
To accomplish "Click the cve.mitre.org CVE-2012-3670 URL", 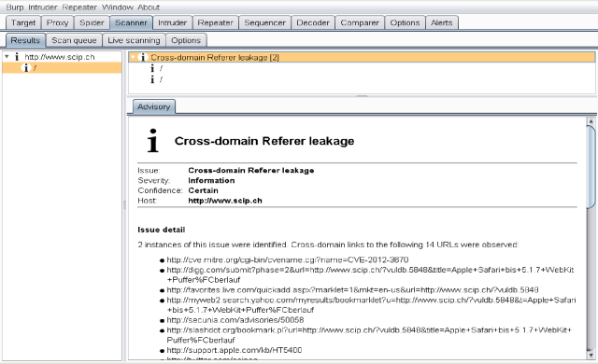I will [288, 259].
